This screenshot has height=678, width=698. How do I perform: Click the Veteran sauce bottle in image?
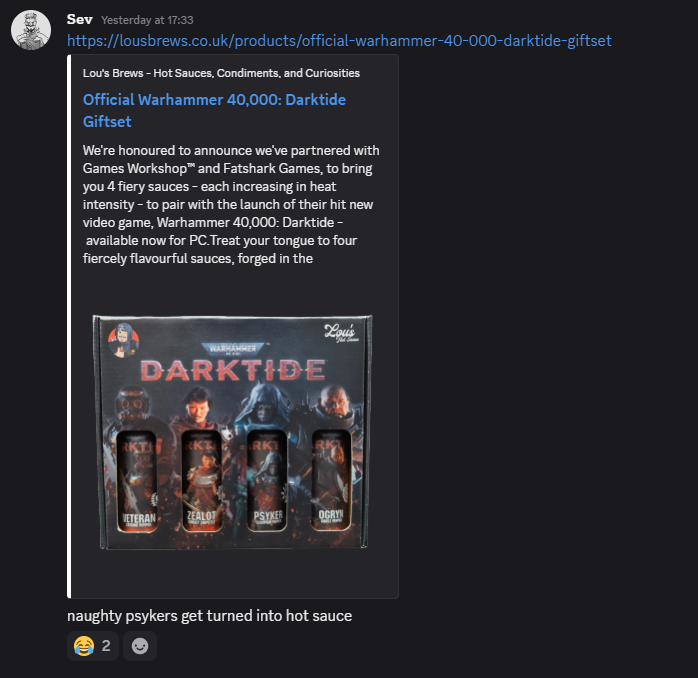137,481
